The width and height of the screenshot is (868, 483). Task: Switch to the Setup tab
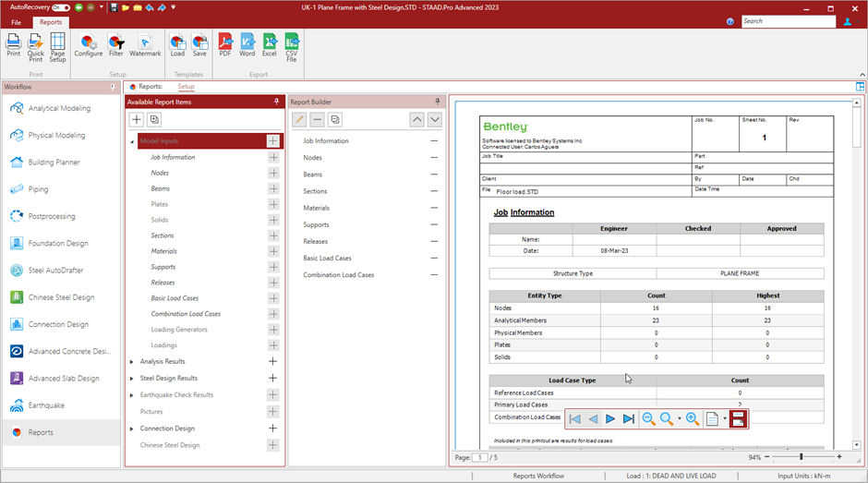tap(186, 87)
